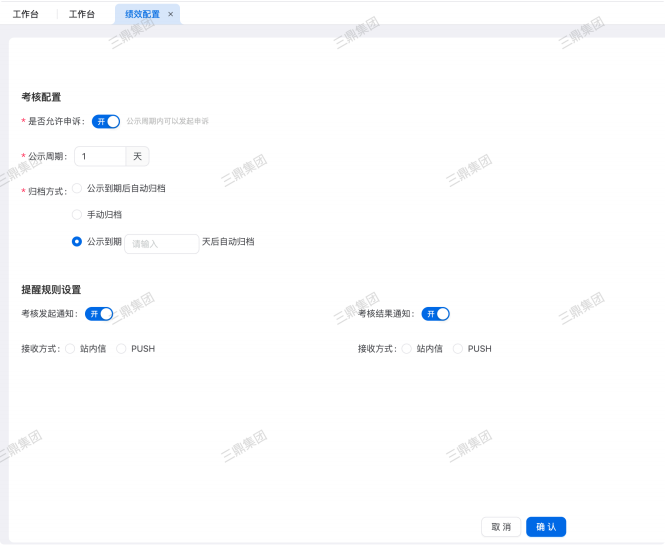Screen dimensions: 665x545
Task: Click the 公示周期 number input field
Action: click(x=100, y=156)
